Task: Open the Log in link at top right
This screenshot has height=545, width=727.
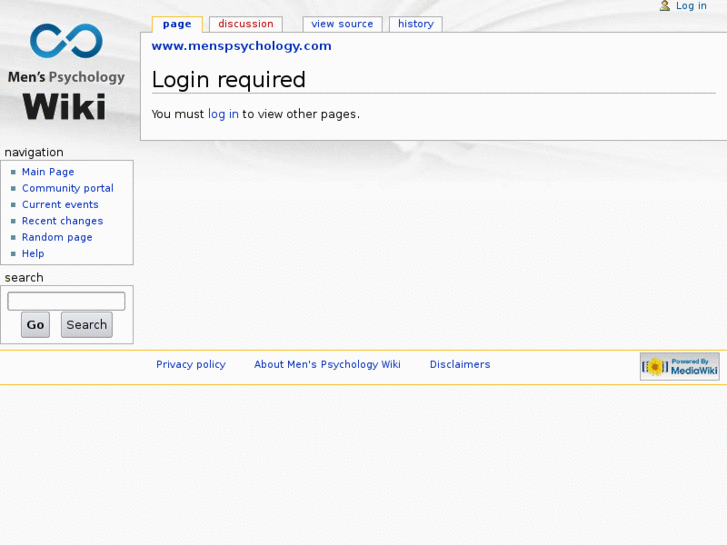Action: click(691, 6)
